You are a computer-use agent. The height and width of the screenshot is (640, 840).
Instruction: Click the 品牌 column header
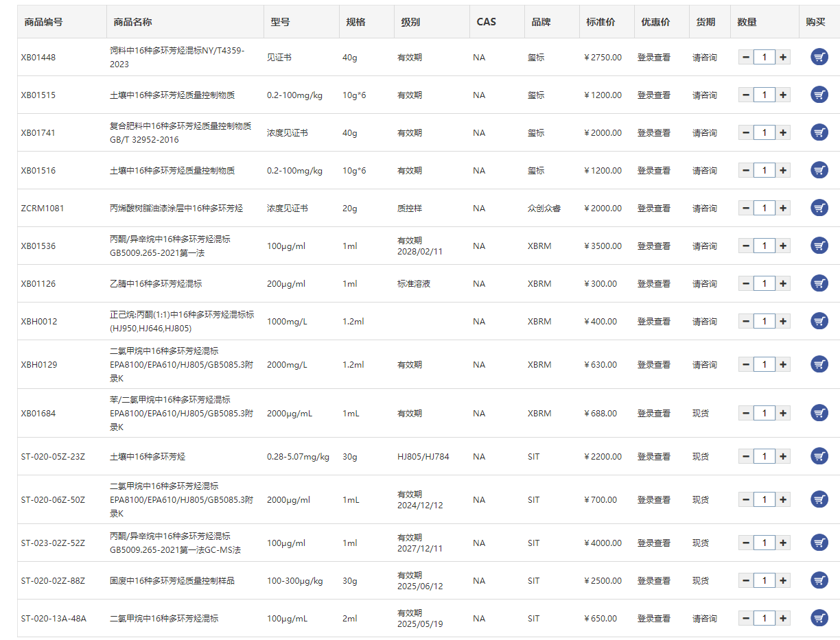[x=541, y=22]
